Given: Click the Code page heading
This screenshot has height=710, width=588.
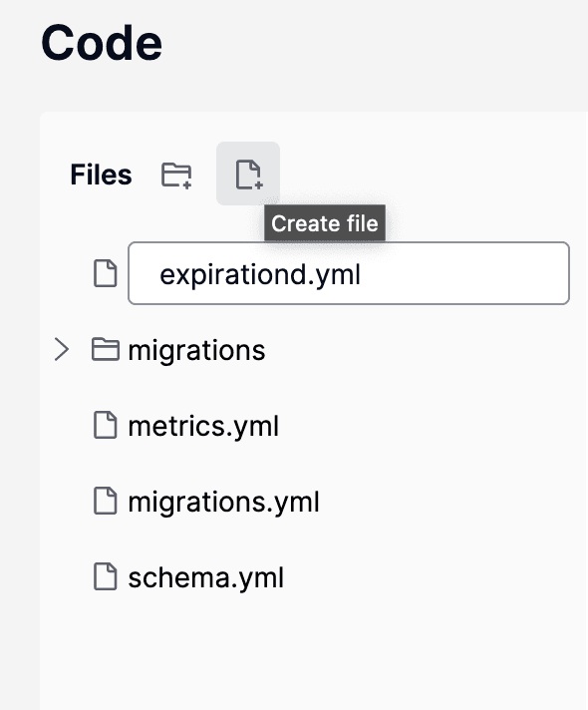Looking at the screenshot, I should (x=102, y=43).
